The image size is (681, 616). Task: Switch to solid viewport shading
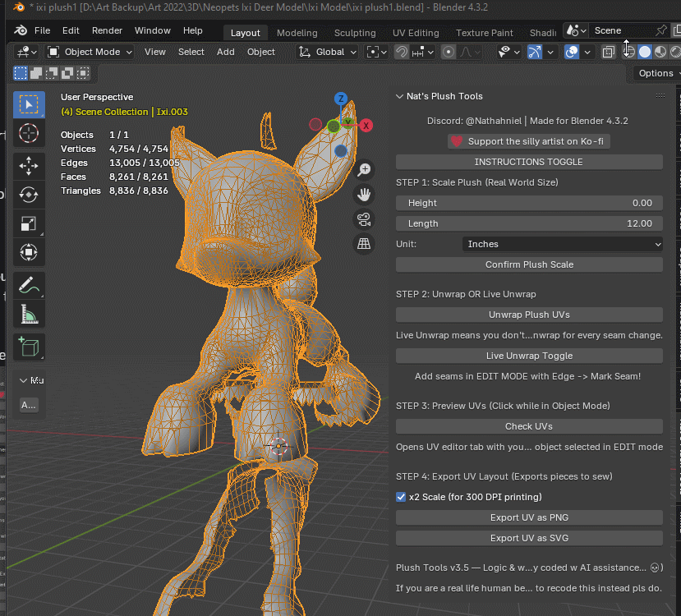645,52
